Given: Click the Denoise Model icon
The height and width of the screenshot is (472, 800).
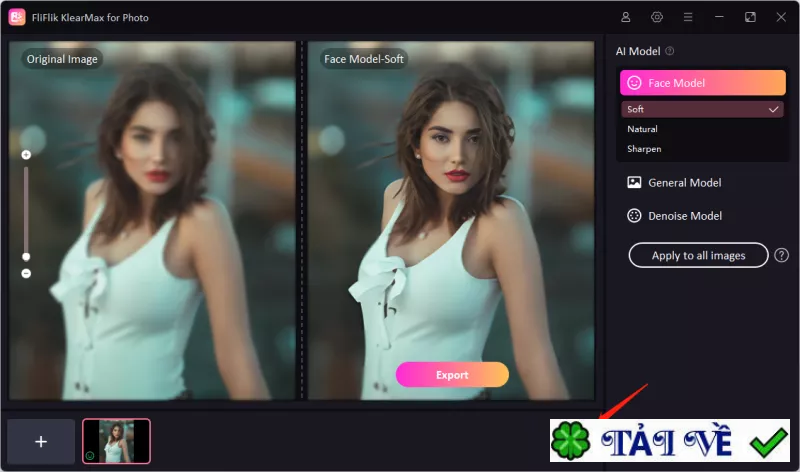Looking at the screenshot, I should (634, 216).
